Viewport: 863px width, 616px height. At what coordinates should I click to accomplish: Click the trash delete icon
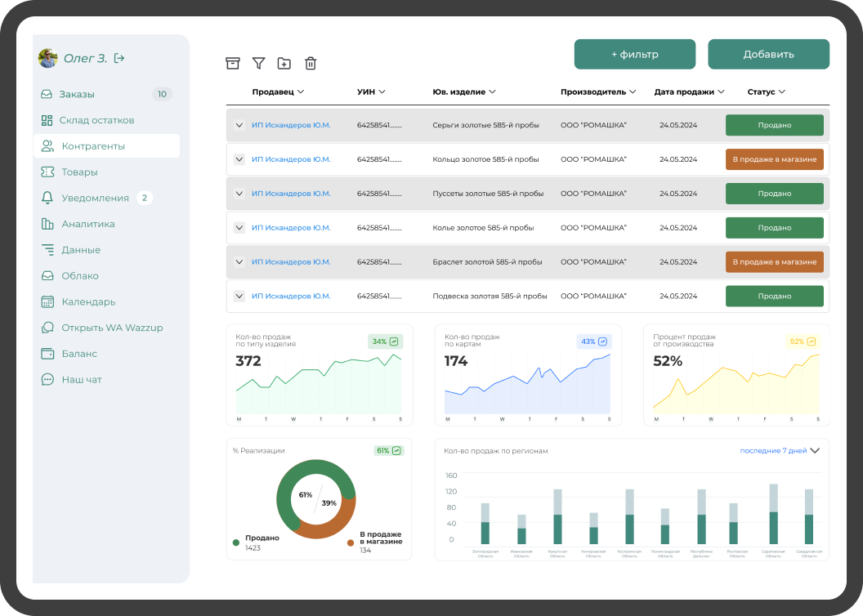pyautogui.click(x=311, y=64)
